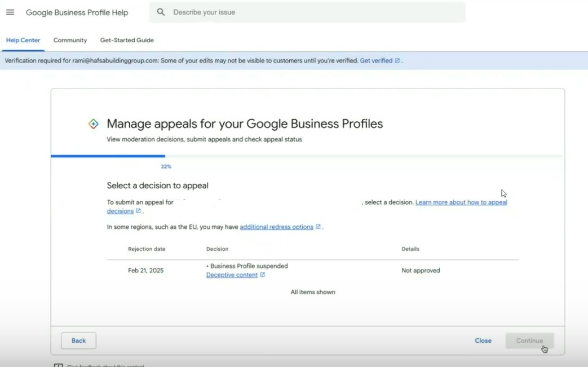Close the appeals dialog

point(483,341)
